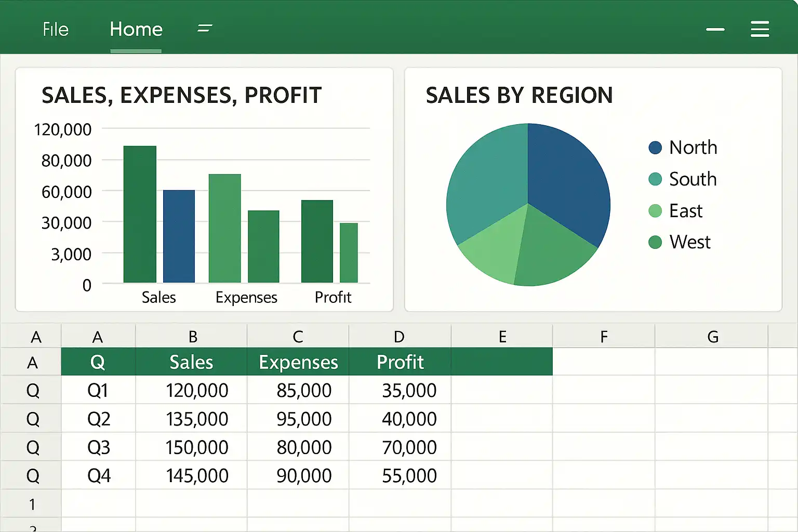Select the South legend color dot
This screenshot has width=798, height=532.
[x=655, y=179]
